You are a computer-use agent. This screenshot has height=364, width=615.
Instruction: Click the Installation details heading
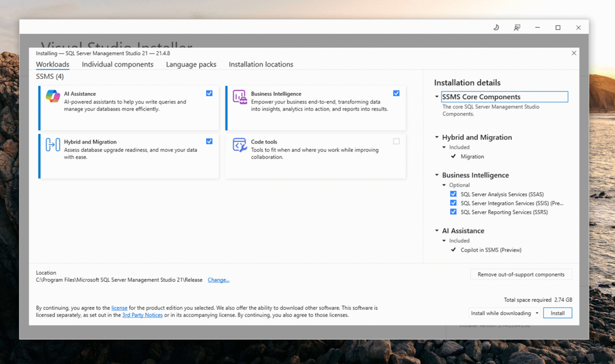[x=467, y=83]
